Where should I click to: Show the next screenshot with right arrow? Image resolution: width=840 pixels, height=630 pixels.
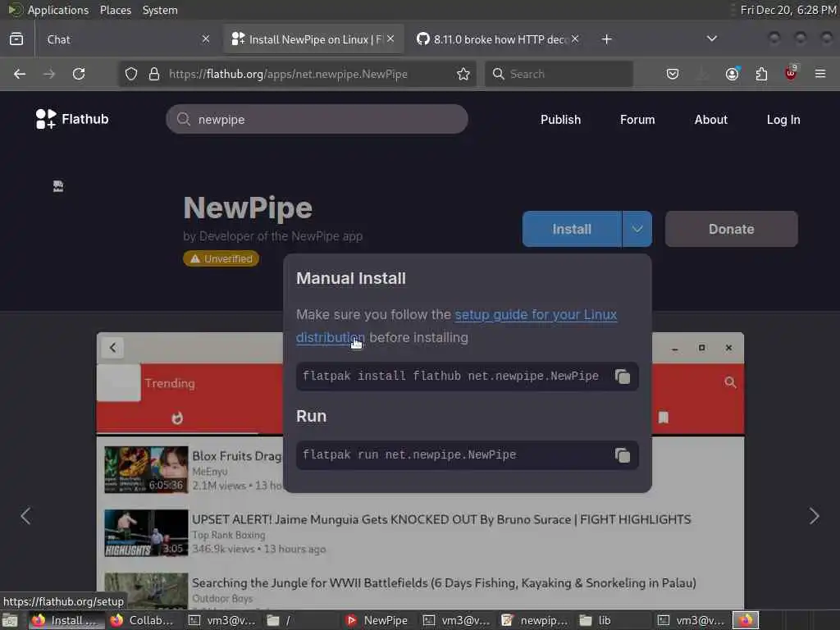pos(814,516)
